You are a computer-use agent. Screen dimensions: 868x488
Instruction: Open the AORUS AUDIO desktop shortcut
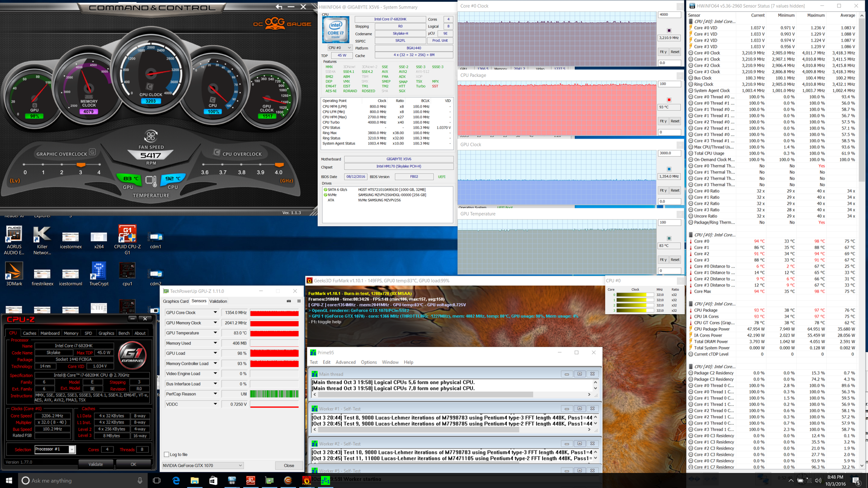[x=14, y=240]
